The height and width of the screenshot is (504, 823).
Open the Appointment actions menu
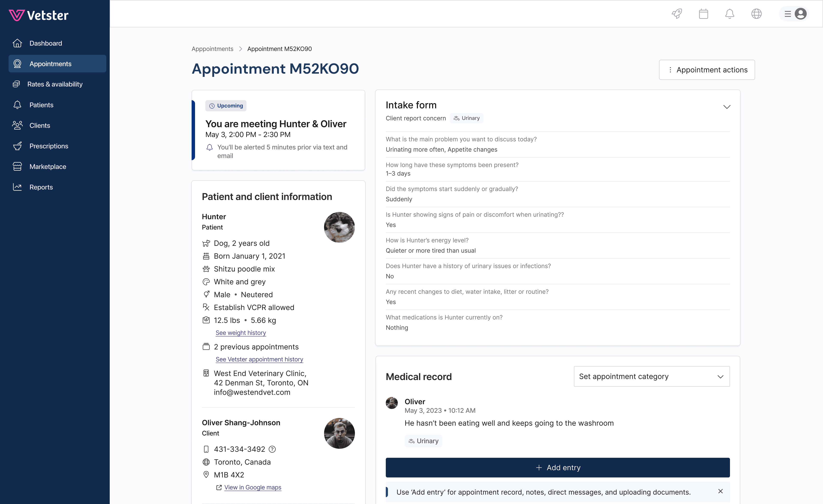point(706,70)
